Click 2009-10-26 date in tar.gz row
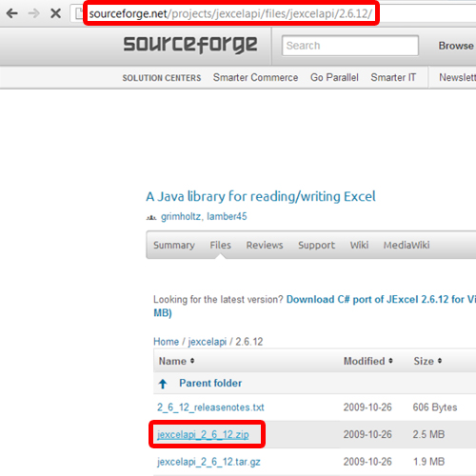The height and width of the screenshot is (476, 476). [367, 462]
